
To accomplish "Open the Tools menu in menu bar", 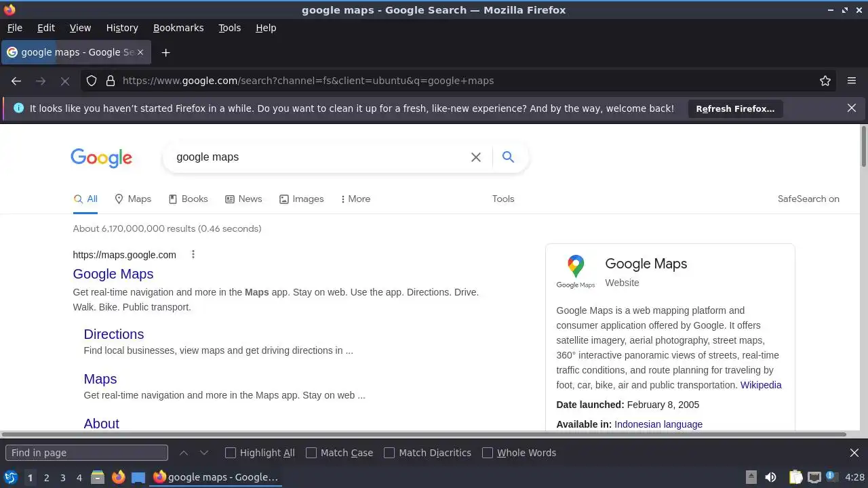I will tap(230, 28).
